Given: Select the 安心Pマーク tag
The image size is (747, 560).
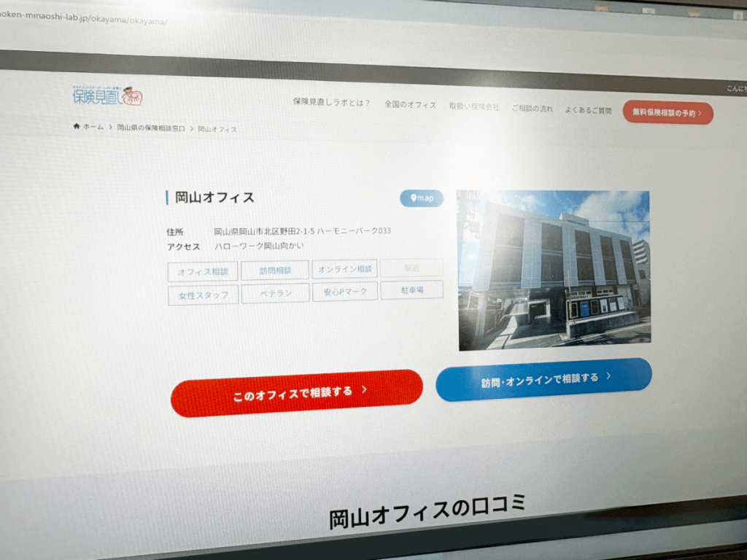Looking at the screenshot, I should tap(345, 292).
